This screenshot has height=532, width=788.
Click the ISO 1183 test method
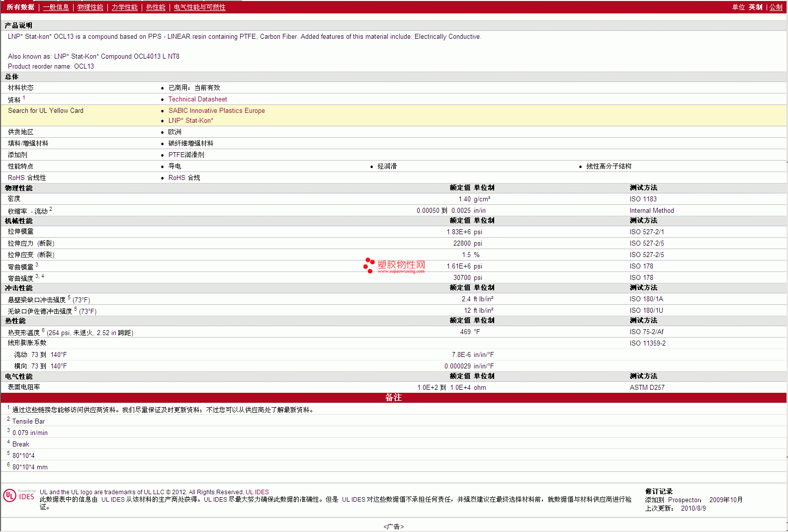[x=643, y=199]
